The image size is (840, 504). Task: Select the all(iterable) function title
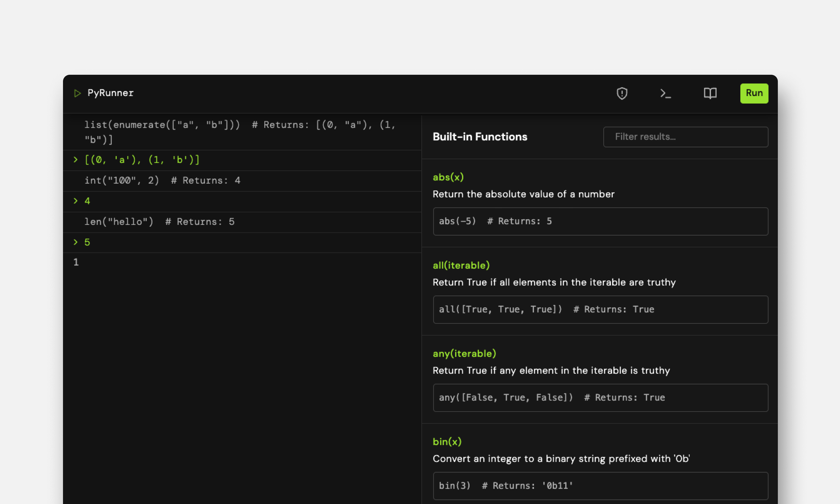(461, 265)
